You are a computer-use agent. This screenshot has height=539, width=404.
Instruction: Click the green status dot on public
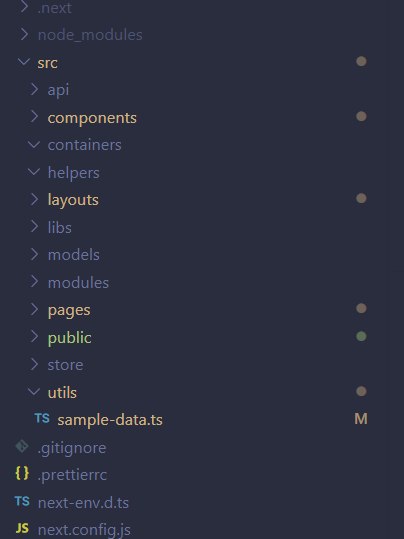pyautogui.click(x=361, y=336)
